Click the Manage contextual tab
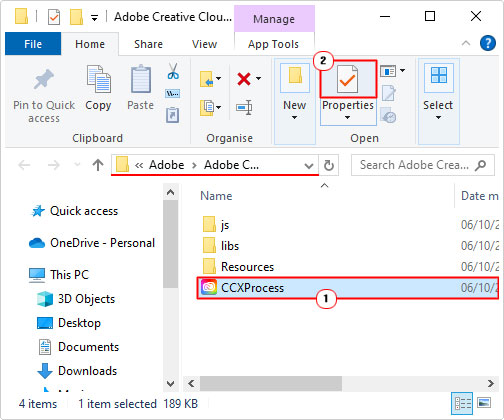 coord(274,19)
